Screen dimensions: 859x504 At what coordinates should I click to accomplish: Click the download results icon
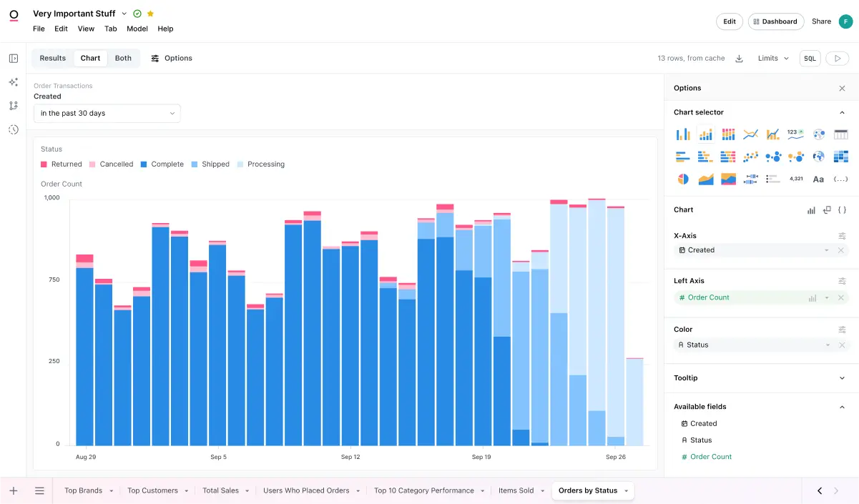coord(740,59)
